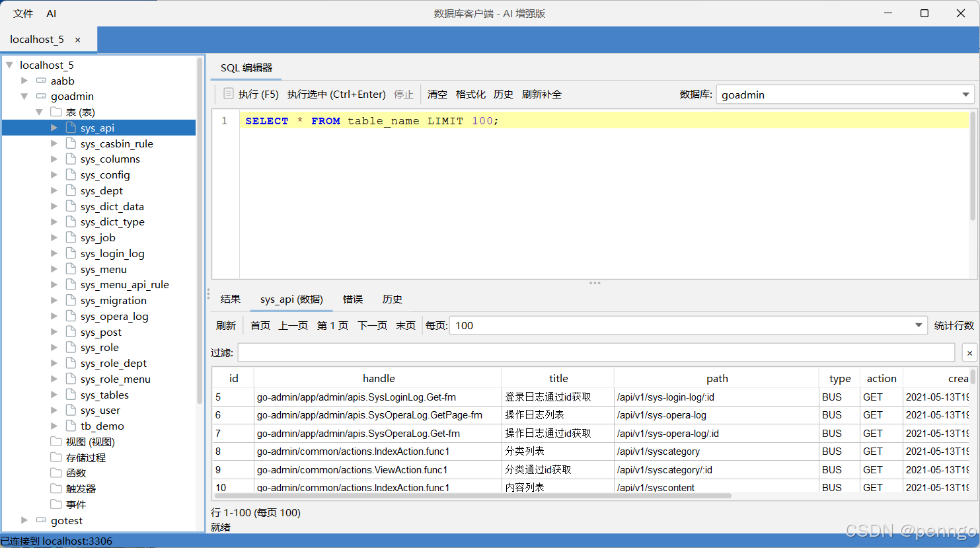Click the execute icon beside 执行 (F5)
Screen dimensions: 980x548
229,94
